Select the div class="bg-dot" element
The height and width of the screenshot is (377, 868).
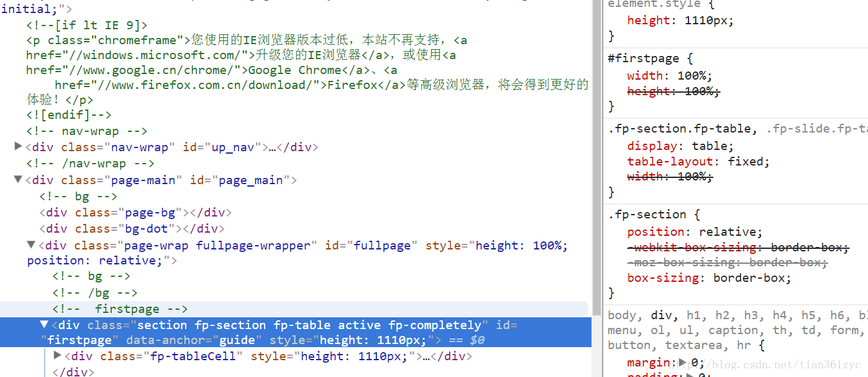[x=132, y=228]
